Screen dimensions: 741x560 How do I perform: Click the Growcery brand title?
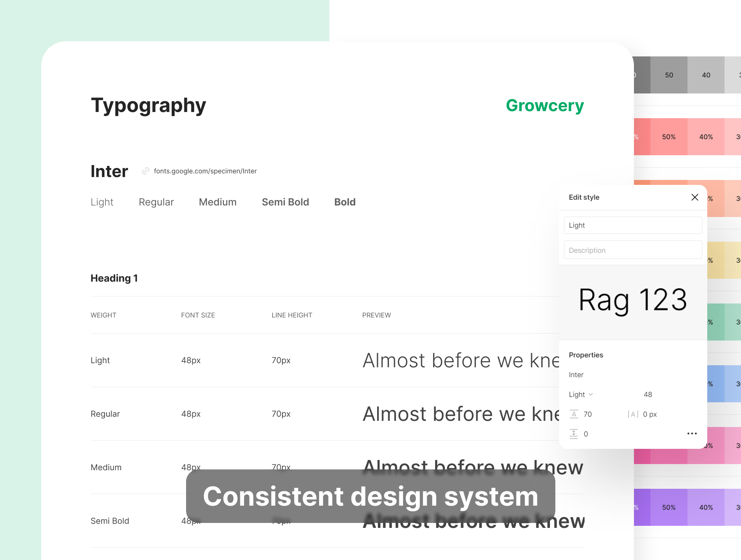[x=544, y=105]
